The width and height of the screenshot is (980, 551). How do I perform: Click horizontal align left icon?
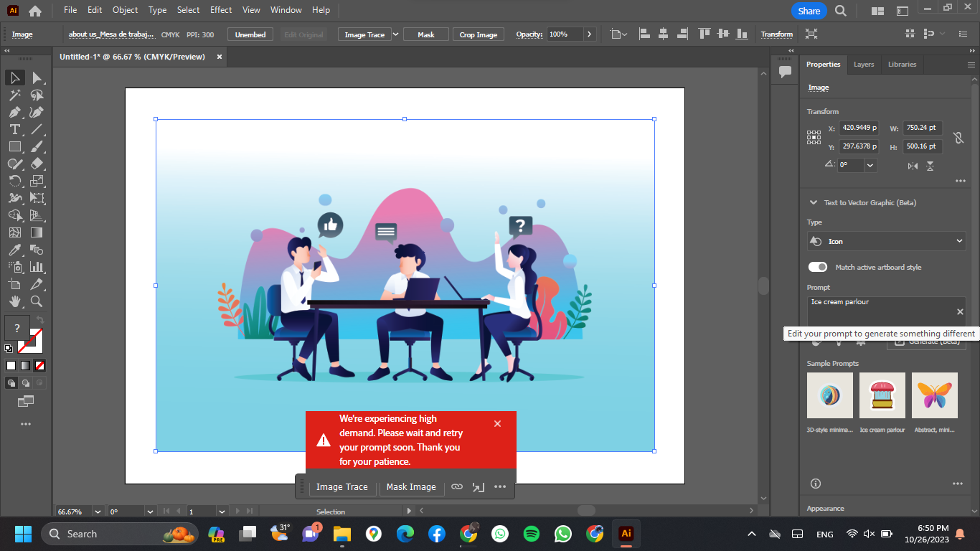pos(644,34)
